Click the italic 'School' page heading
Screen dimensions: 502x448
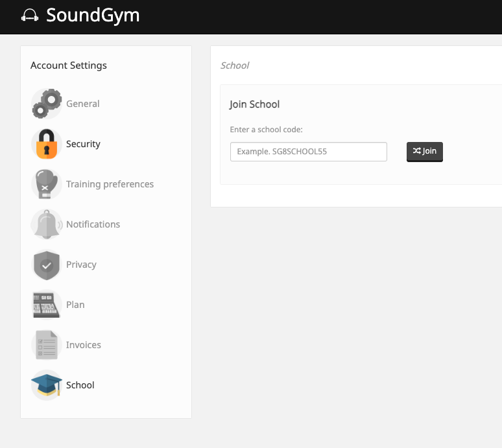click(235, 65)
